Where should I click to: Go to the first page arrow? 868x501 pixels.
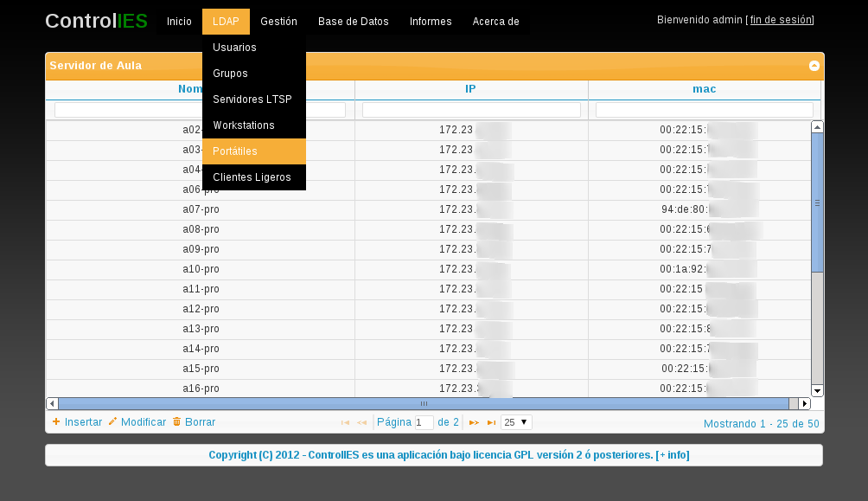tap(346, 423)
